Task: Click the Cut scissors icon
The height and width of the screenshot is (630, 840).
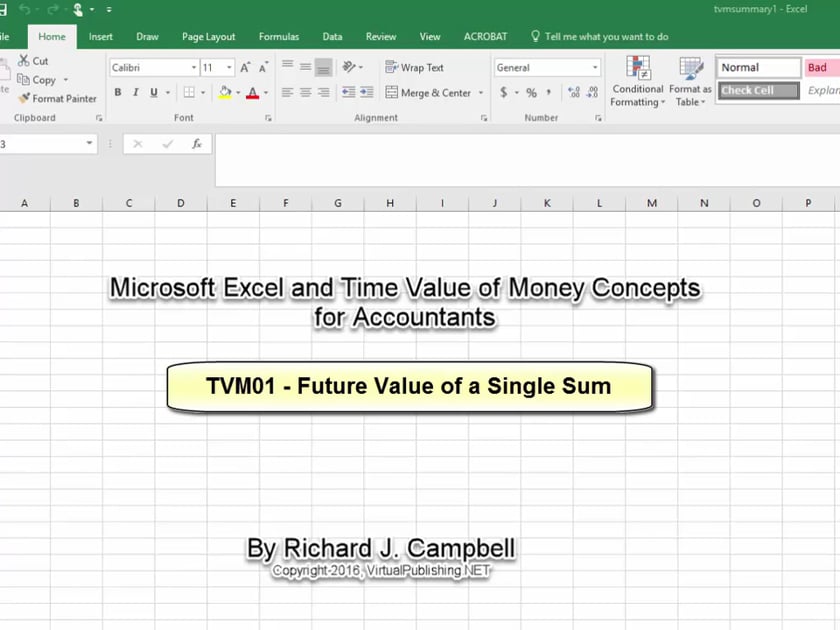Action: (24, 61)
